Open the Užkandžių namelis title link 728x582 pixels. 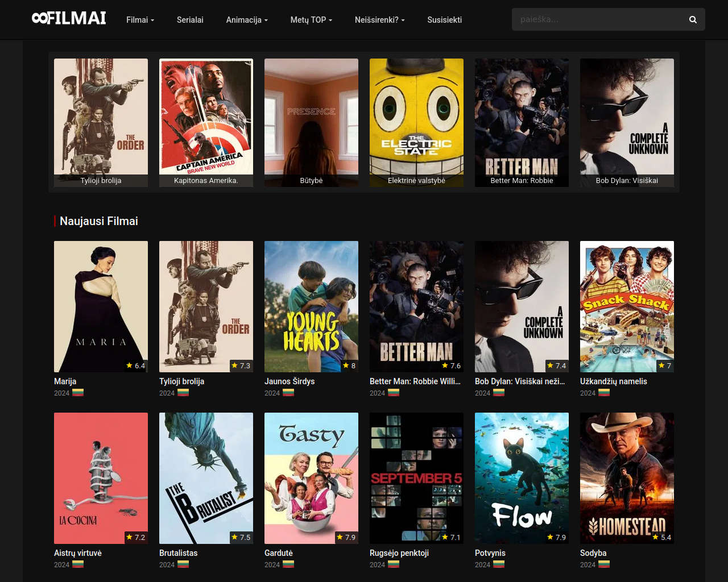[614, 381]
